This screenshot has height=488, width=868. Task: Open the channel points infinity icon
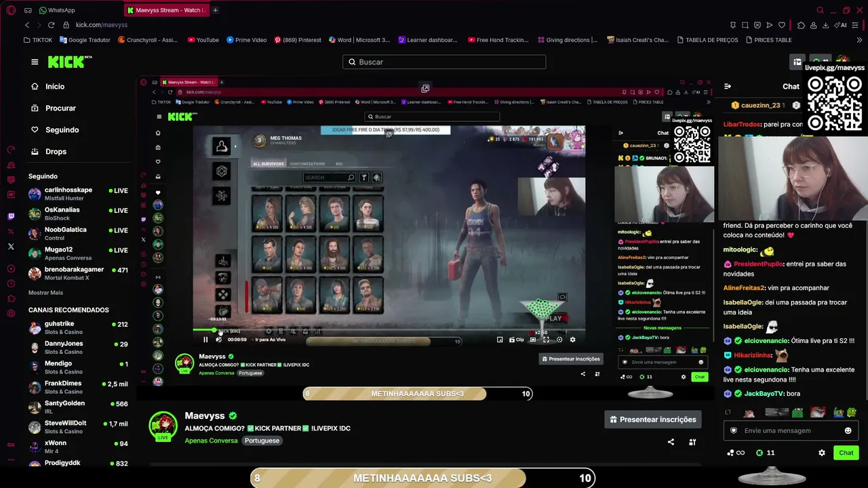click(736, 453)
